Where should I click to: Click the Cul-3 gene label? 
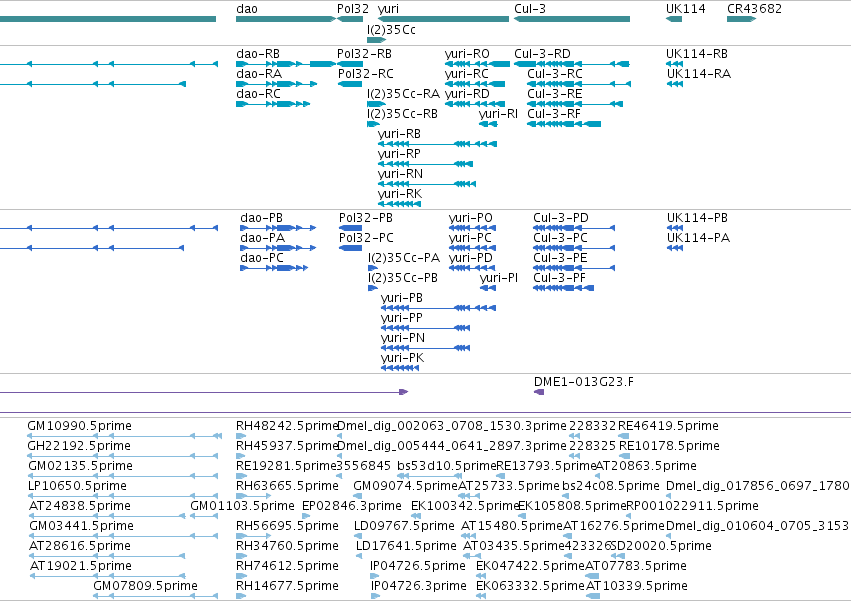(530, 9)
